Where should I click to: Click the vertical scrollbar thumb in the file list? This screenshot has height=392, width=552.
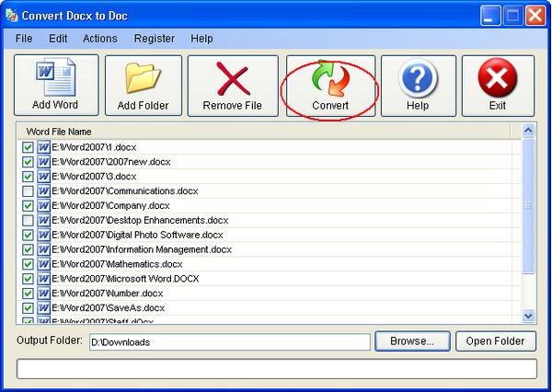528,207
